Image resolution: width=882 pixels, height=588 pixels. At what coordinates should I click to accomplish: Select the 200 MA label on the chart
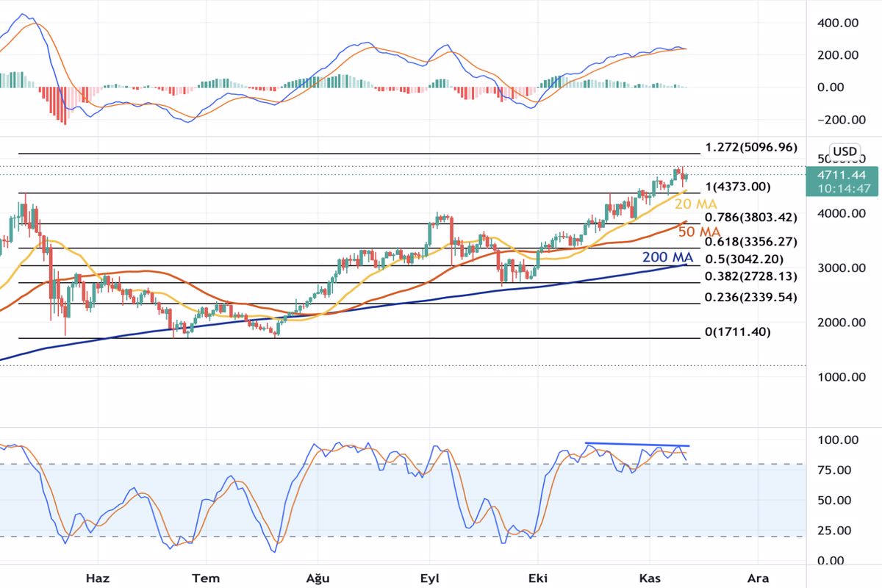(667, 257)
